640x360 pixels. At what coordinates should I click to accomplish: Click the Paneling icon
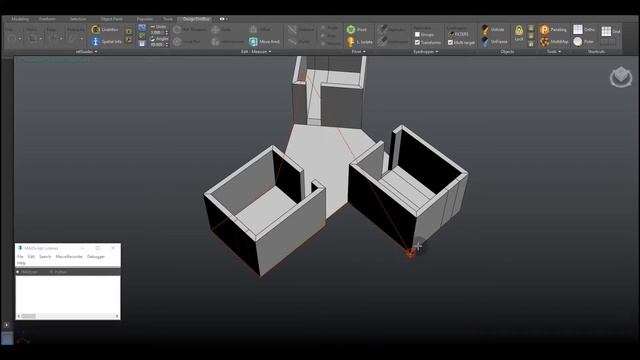(544, 29)
